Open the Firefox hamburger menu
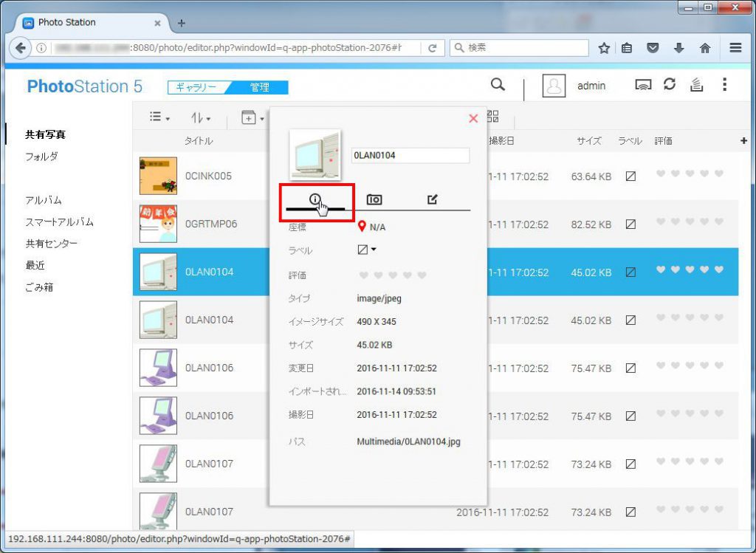This screenshot has width=756, height=553. click(735, 48)
